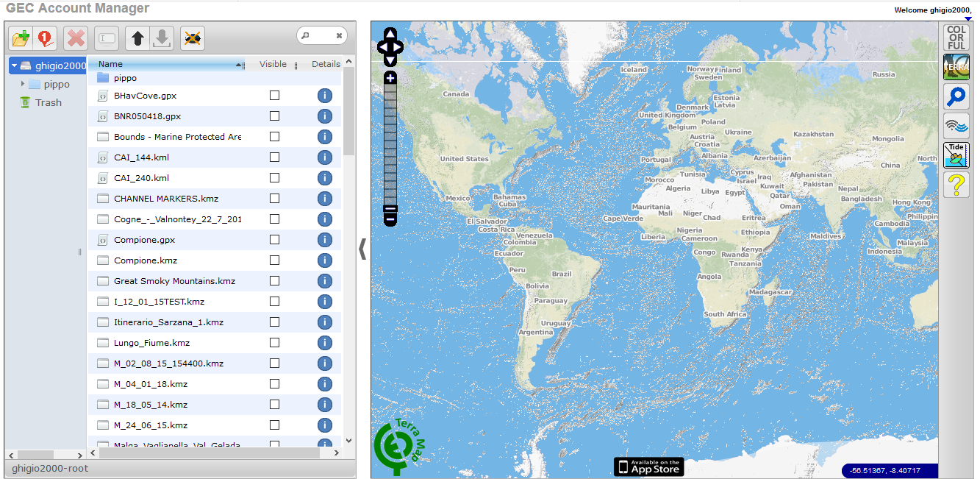Select the delete red X toolbar icon
Viewport: 980px width, 479px height.
[x=76, y=38]
